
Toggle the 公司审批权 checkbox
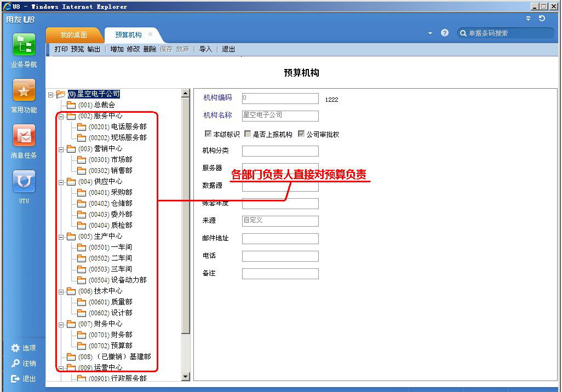coord(301,134)
